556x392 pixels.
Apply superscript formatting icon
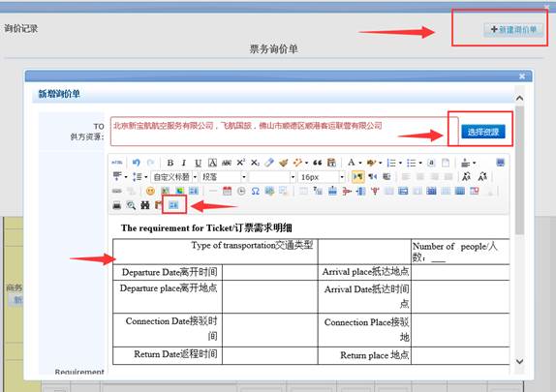click(241, 163)
